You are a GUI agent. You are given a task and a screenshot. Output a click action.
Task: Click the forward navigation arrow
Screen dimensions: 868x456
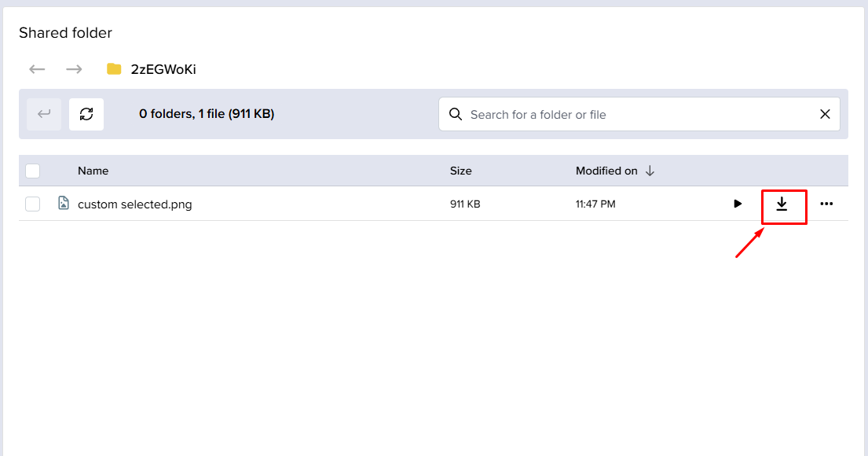point(74,69)
